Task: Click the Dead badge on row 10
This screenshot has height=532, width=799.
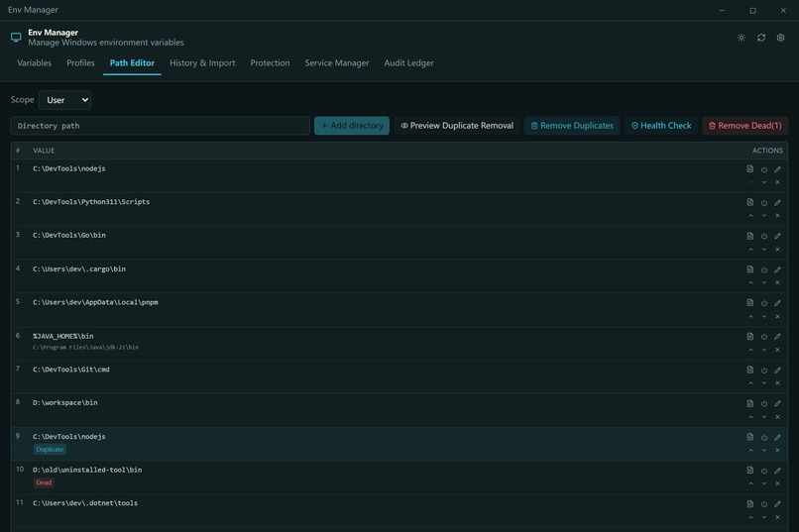Action: tap(44, 482)
